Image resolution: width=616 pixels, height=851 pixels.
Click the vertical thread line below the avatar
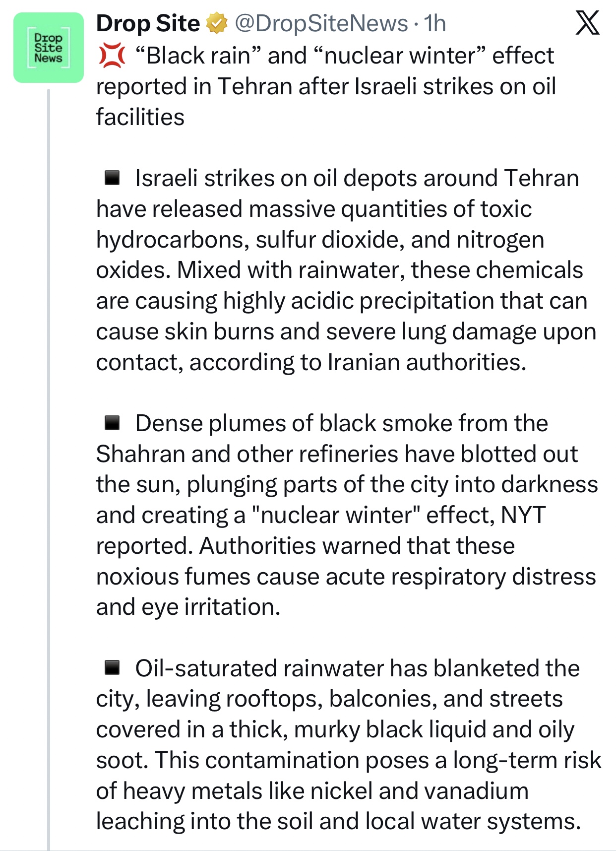pos(49,447)
